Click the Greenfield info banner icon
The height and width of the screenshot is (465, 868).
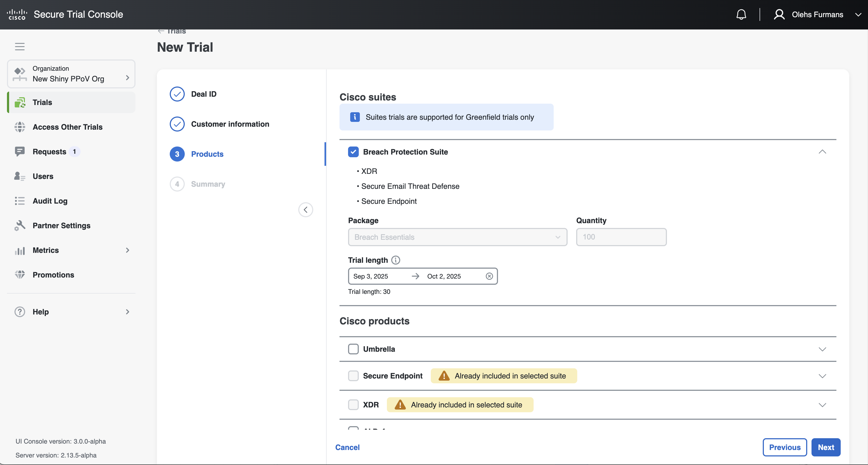coord(354,117)
